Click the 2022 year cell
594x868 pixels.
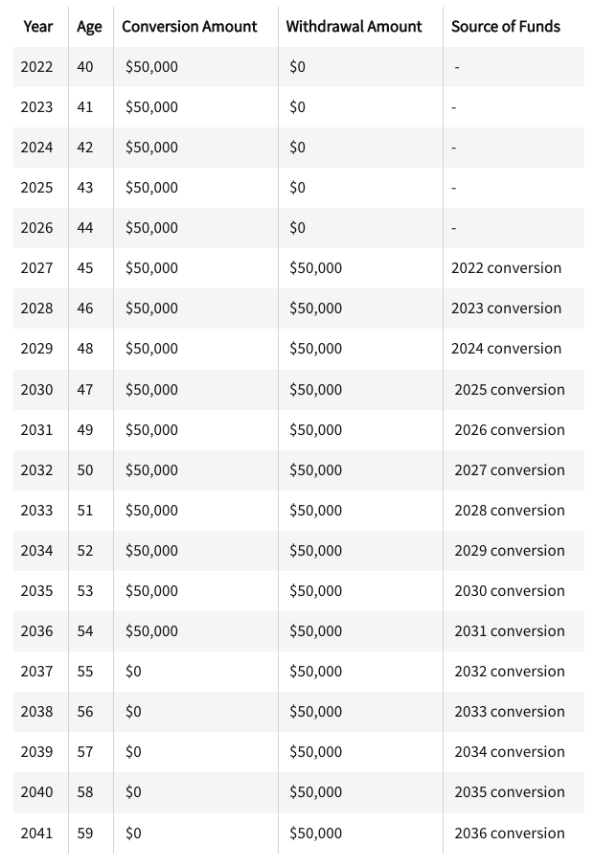pos(37,67)
